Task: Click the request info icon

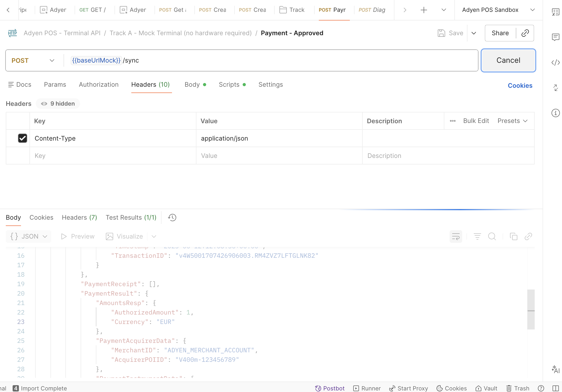Action: [555, 113]
